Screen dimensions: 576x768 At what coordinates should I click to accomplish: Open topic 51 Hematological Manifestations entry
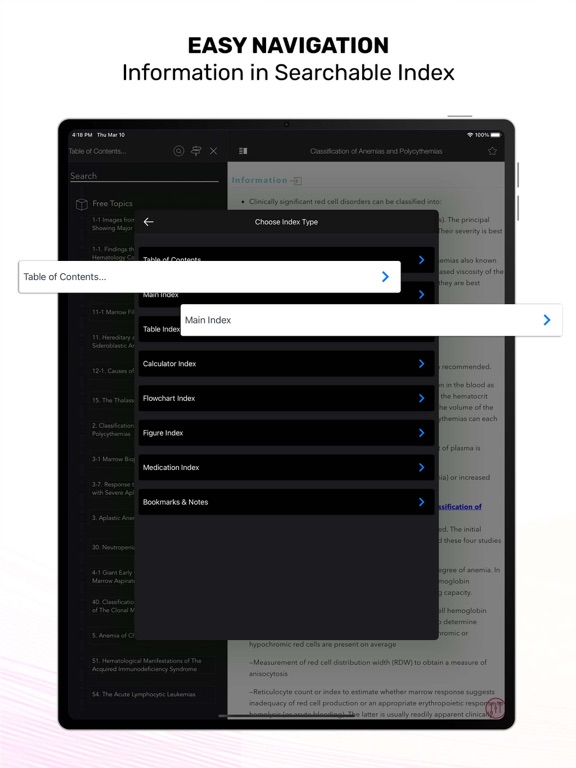147,665
